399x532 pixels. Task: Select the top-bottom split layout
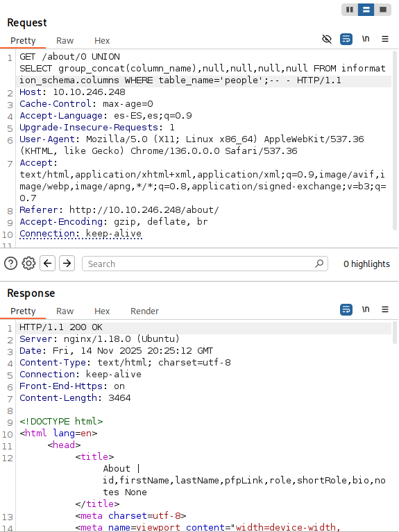[366, 10]
